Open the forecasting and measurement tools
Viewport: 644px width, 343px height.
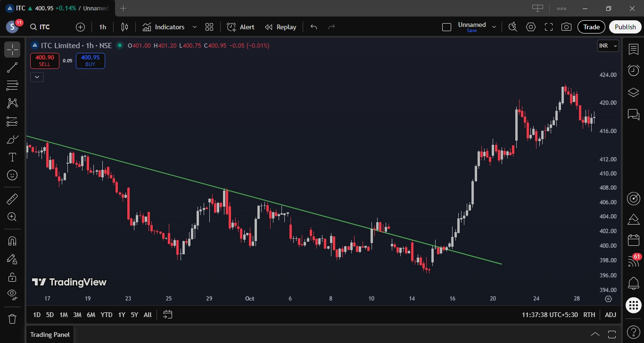(x=12, y=121)
